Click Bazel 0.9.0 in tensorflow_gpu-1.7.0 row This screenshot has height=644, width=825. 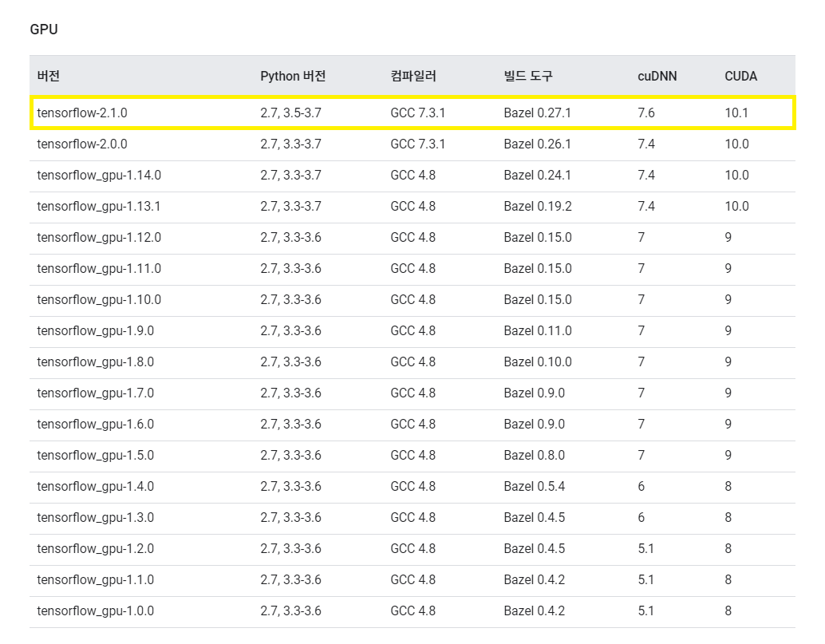(534, 392)
